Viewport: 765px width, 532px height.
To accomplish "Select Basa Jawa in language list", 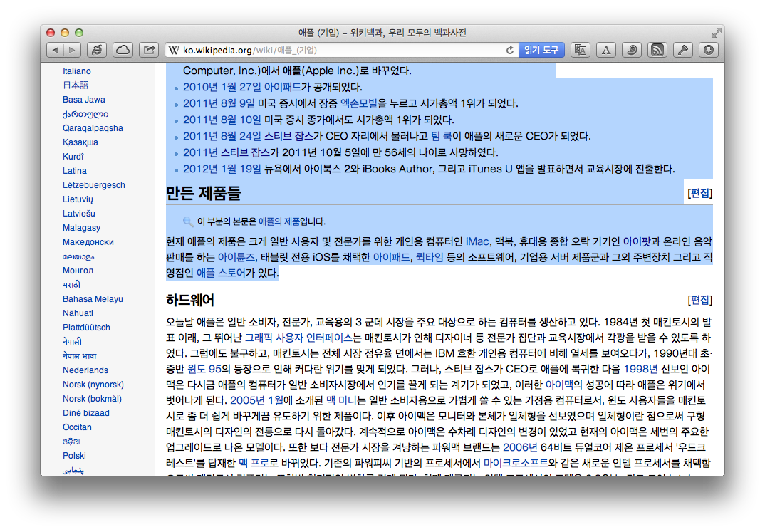I will (x=84, y=100).
